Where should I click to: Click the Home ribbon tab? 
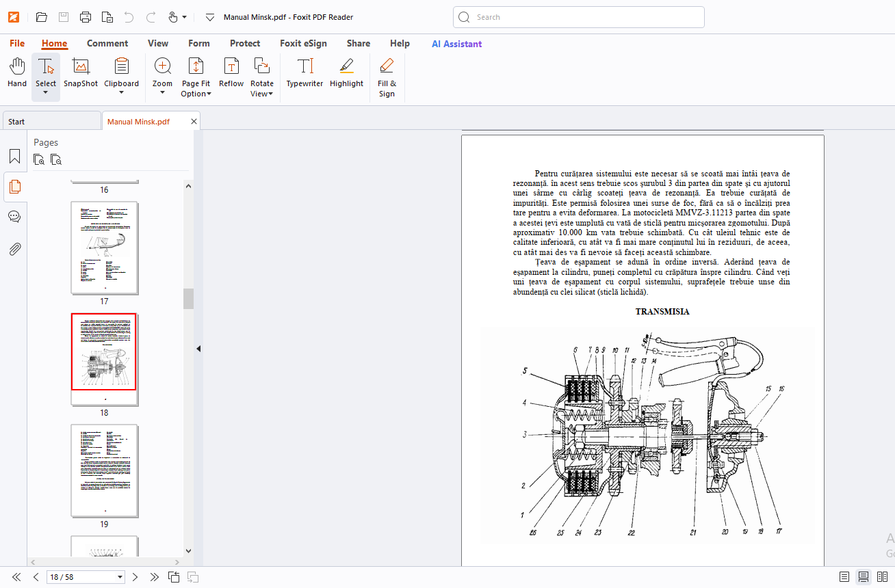(x=54, y=43)
